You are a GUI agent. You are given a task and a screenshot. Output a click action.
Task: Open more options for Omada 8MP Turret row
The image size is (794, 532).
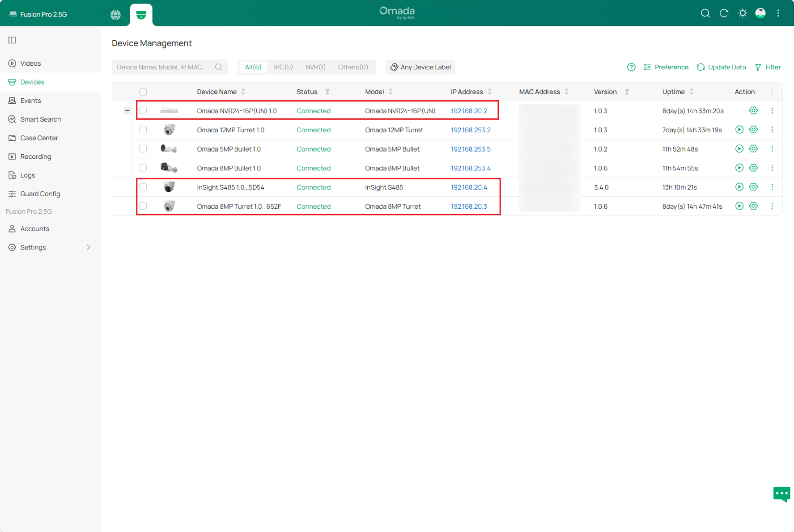[x=772, y=206]
